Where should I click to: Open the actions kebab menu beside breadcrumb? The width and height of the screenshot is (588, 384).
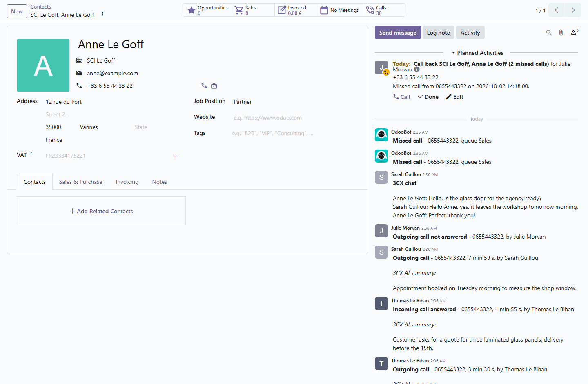(x=102, y=14)
